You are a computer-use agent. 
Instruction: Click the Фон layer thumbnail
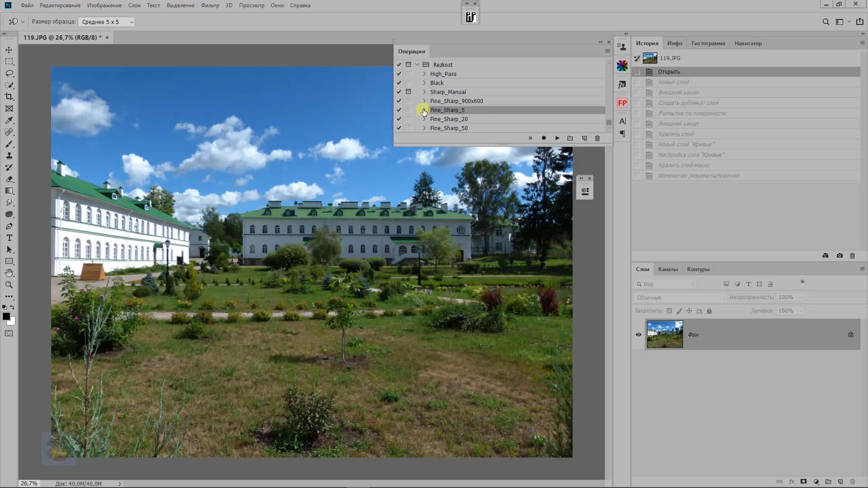pos(665,334)
